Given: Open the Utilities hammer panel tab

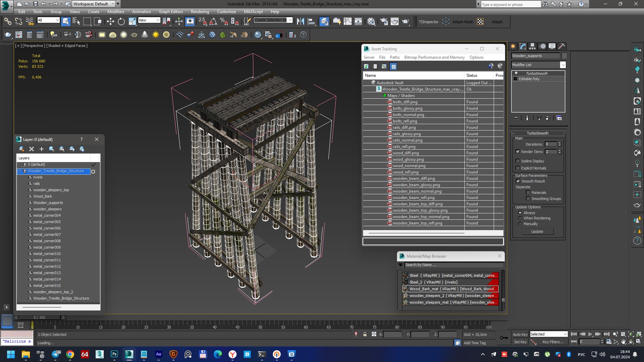Looking at the screenshot, I should click(562, 46).
